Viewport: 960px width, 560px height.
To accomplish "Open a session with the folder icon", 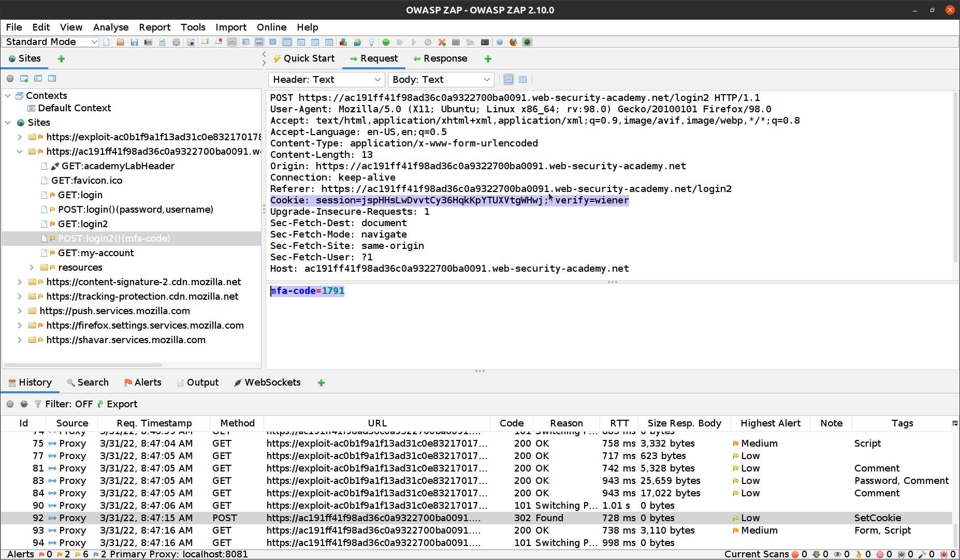I will click(x=120, y=42).
